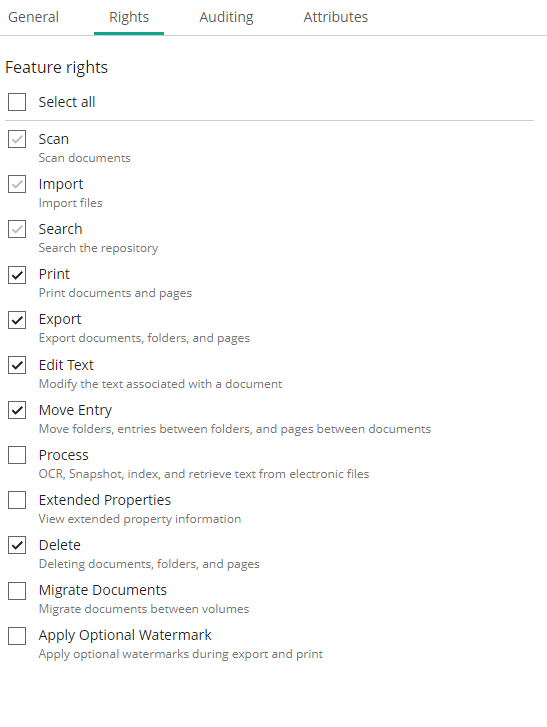Image resolution: width=547 pixels, height=727 pixels.
Task: Uncheck the Export right checkbox
Action: 17,319
